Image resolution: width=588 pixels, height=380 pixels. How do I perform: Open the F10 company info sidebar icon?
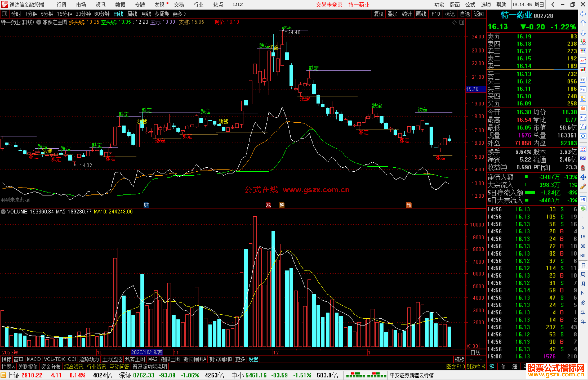(583, 89)
